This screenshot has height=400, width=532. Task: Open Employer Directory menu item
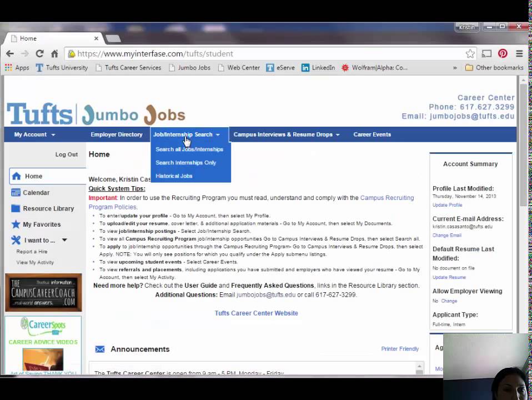117,134
